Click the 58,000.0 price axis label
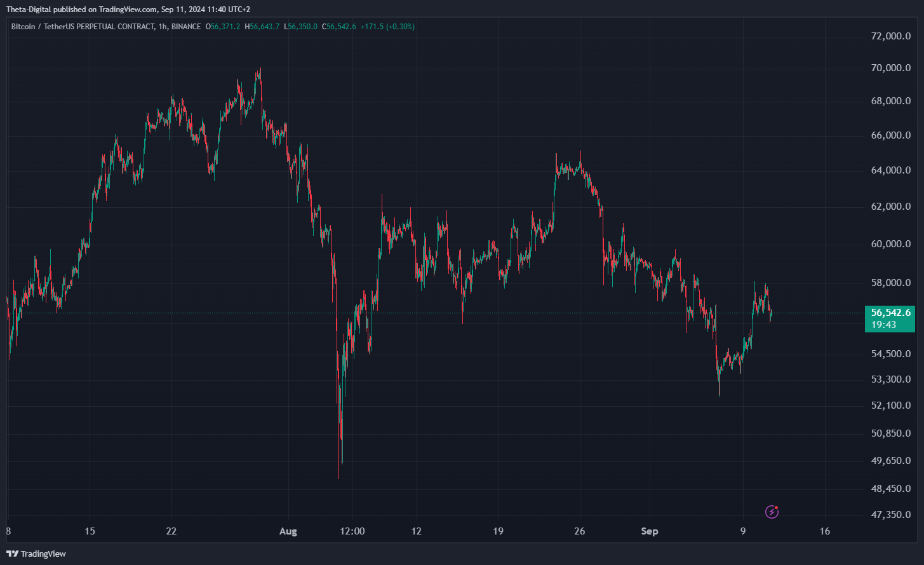 coord(891,283)
